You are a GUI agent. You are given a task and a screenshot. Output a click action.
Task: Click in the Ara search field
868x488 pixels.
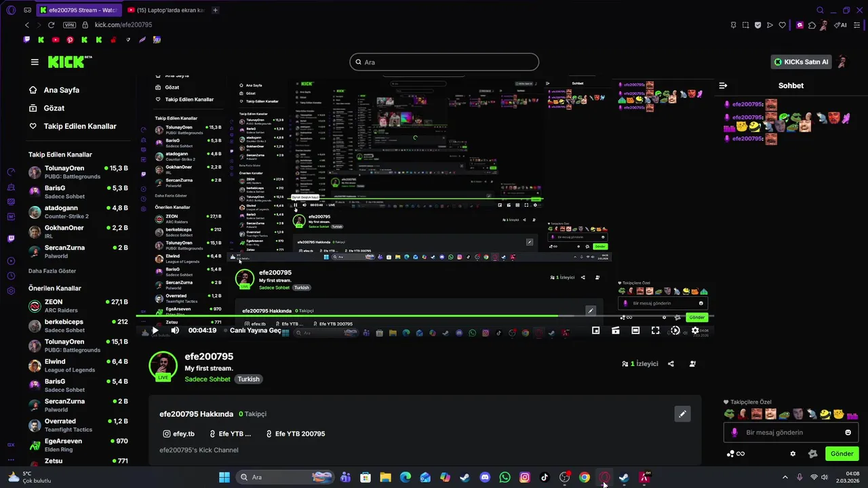pyautogui.click(x=444, y=62)
